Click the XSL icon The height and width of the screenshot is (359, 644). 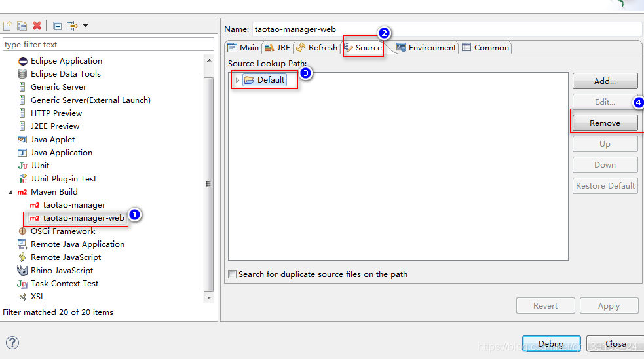coord(22,297)
